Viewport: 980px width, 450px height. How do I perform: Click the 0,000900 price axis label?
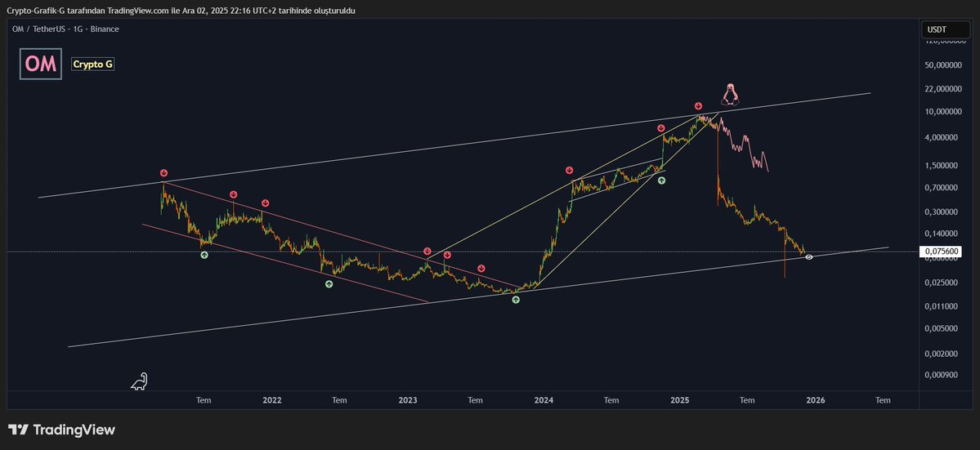tap(943, 375)
